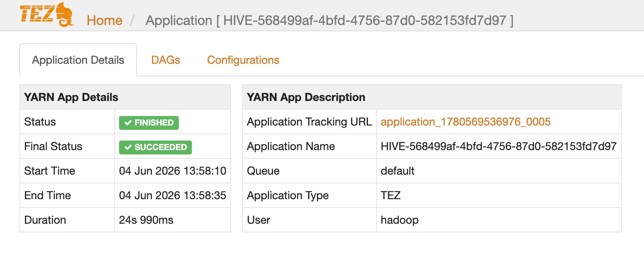Click the Tez elephant logo
Viewport: 644px width, 255px height.
click(47, 15)
